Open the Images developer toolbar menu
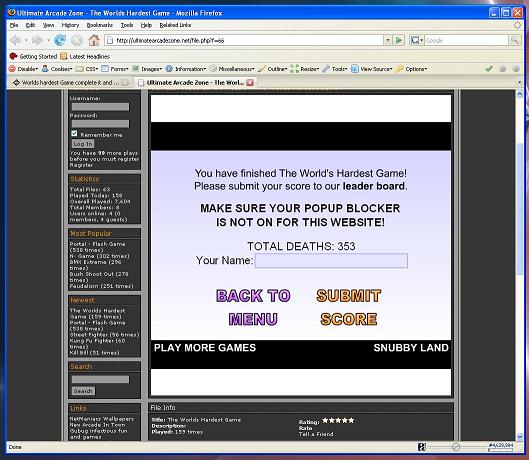529x460 pixels. coord(147,69)
